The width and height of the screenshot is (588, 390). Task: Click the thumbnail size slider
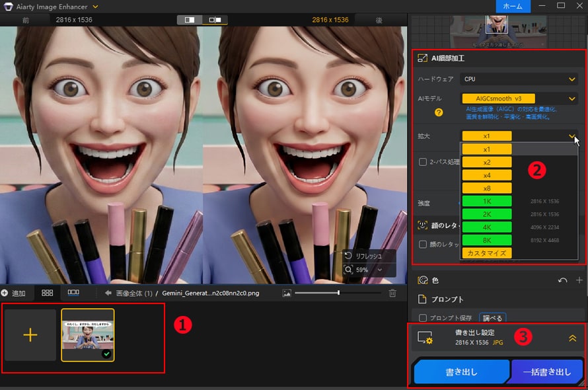(x=338, y=293)
